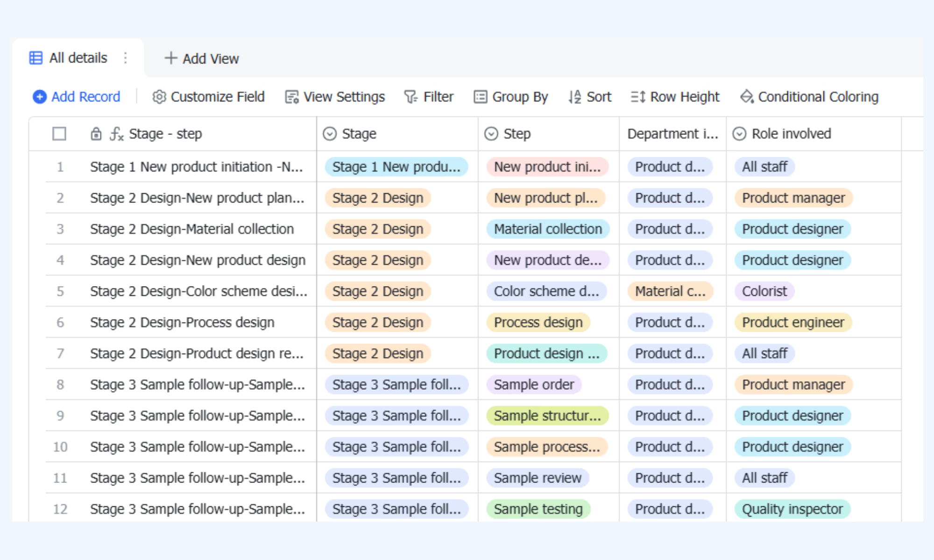Image resolution: width=934 pixels, height=560 pixels.
Task: Open View Settings via its icon
Action: tap(292, 97)
